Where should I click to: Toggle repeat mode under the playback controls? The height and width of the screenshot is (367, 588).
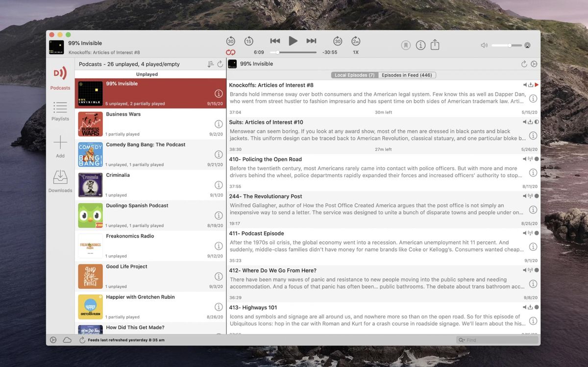click(230, 51)
